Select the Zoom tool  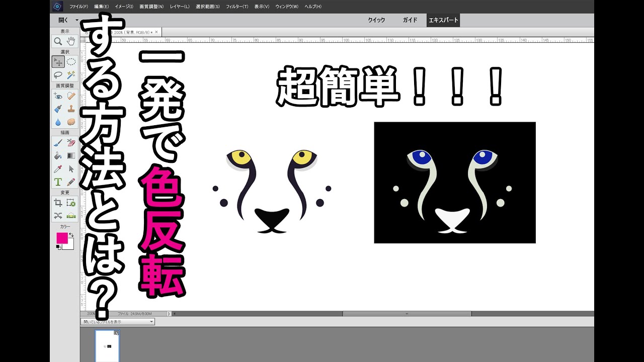pos(58,41)
